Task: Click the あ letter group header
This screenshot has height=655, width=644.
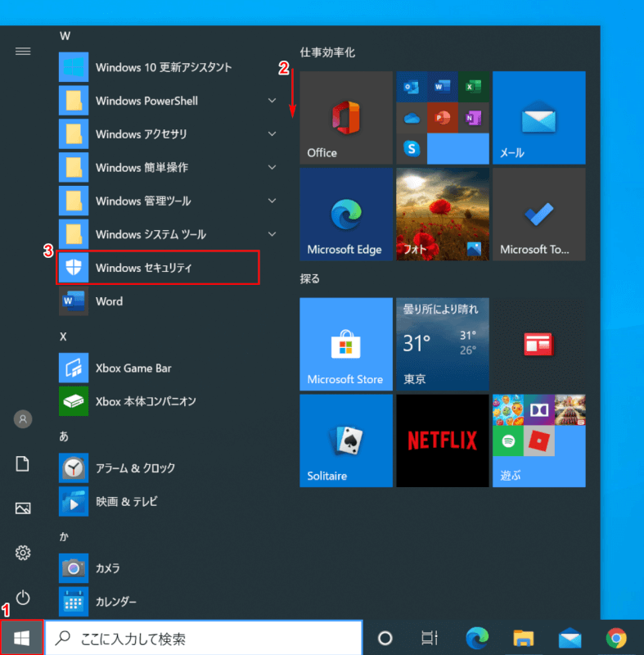Action: 64,436
